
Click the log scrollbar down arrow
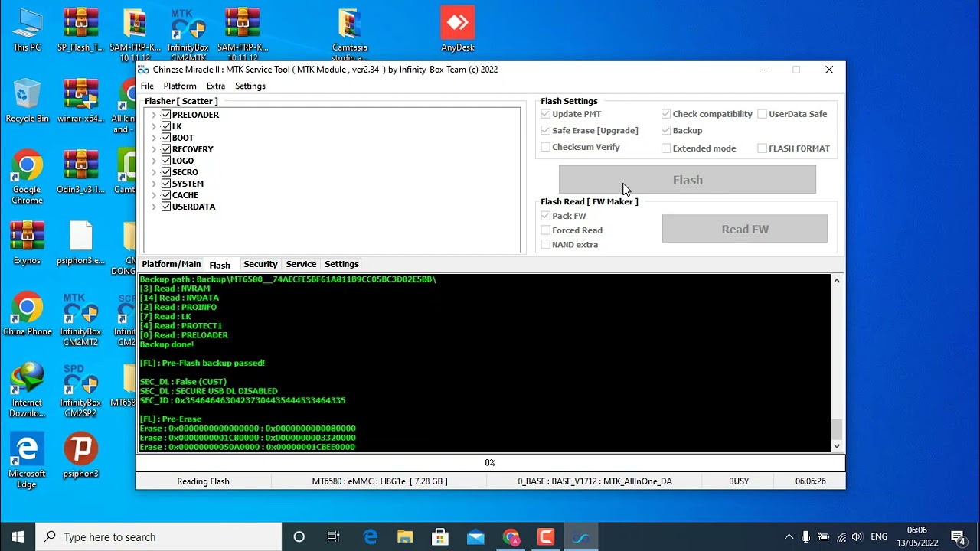point(837,445)
